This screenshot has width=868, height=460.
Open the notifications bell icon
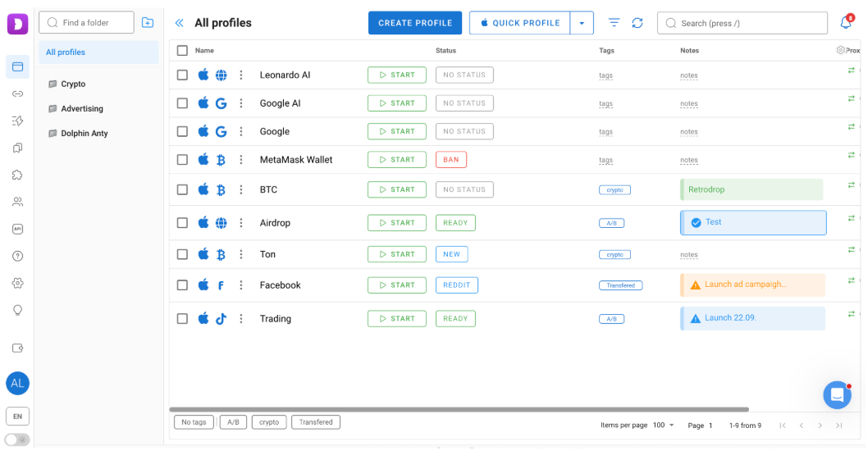pos(847,22)
